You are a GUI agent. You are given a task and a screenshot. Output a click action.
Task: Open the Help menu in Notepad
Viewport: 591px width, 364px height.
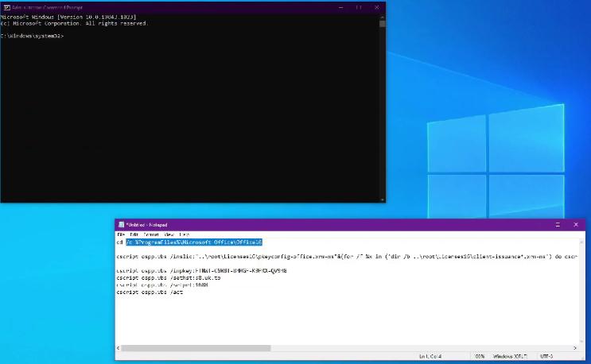[x=185, y=234]
